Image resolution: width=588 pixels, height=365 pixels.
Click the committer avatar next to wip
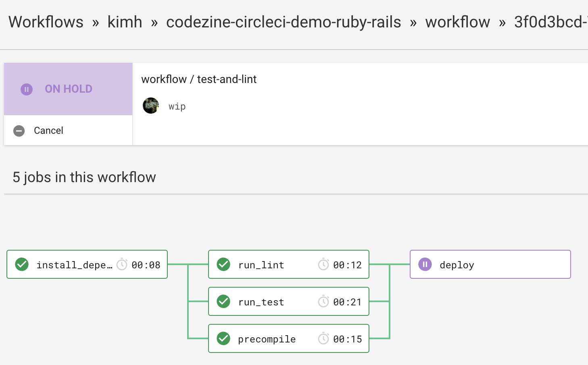click(151, 106)
